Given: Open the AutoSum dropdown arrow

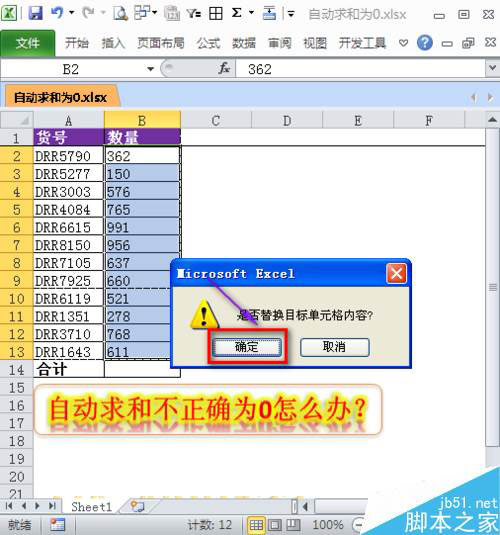Looking at the screenshot, I should pos(252,13).
